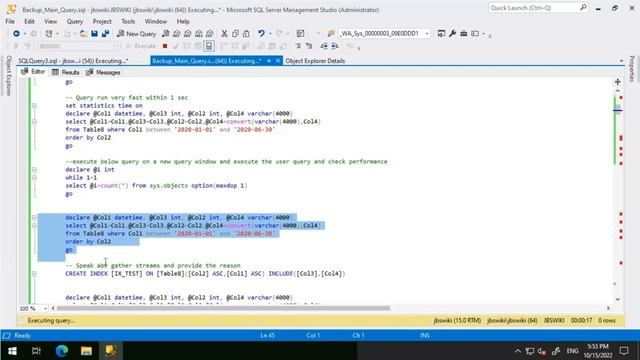
Task: Collapse the highlighted 'declare @Col1 datetime' block
Action: 34,218
